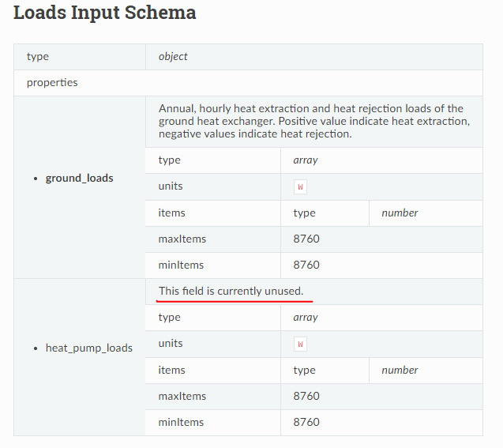This screenshot has width=503, height=448.
Task: Click the items label in ground_loads
Action: point(172,213)
